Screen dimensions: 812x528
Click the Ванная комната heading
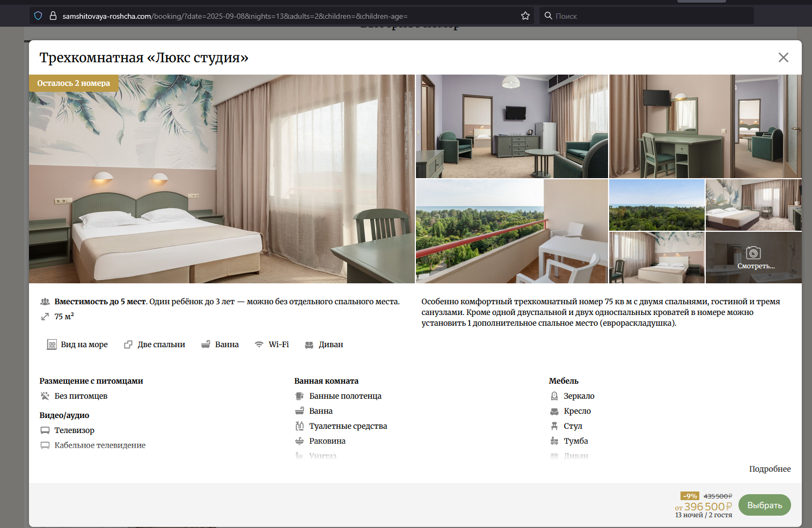[x=326, y=381]
